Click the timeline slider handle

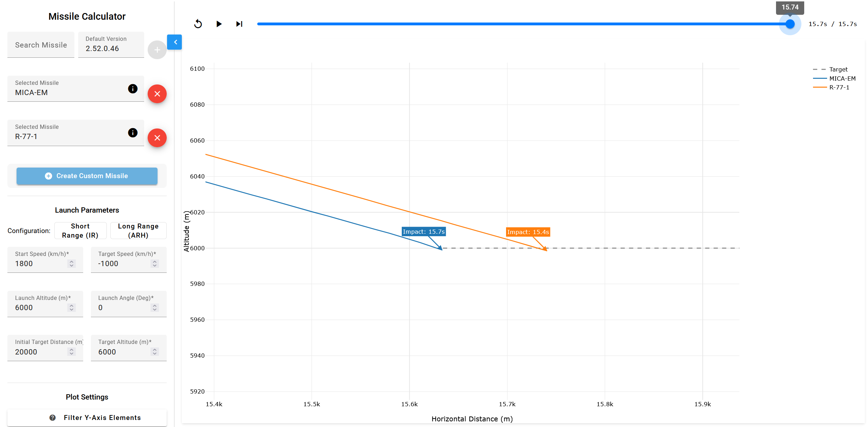pyautogui.click(x=790, y=24)
